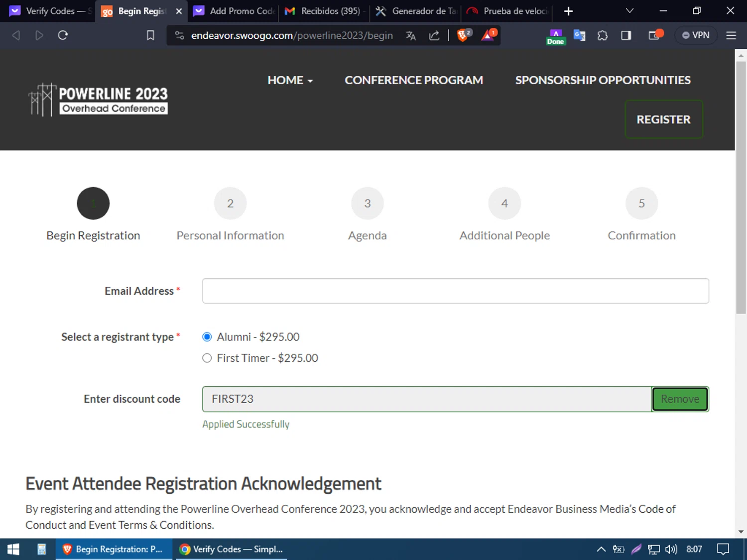Click the Applied Successfully message
Screen dimensions: 747x560
[246, 424]
